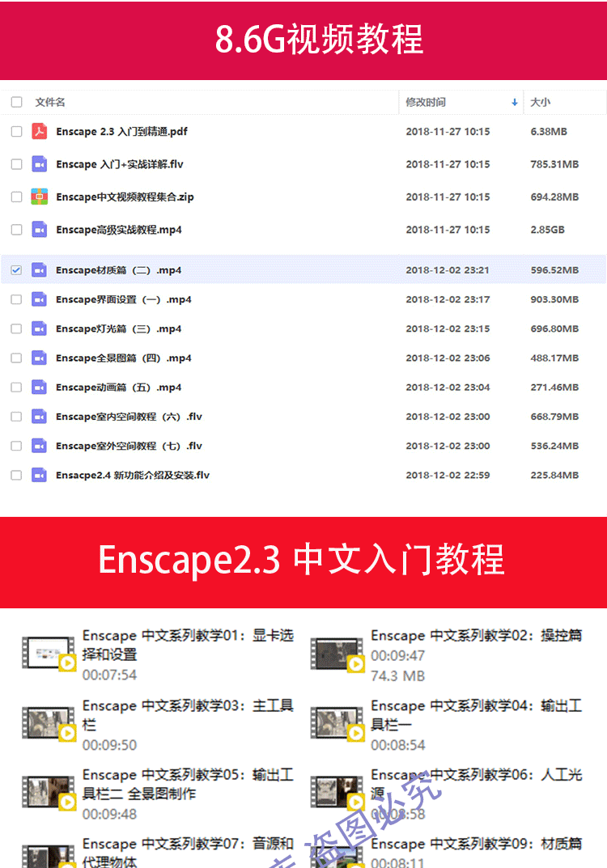Click the title Enscape 中文系列教学07：音源和代理物体
The height and width of the screenshot is (868, 607).
point(189,852)
